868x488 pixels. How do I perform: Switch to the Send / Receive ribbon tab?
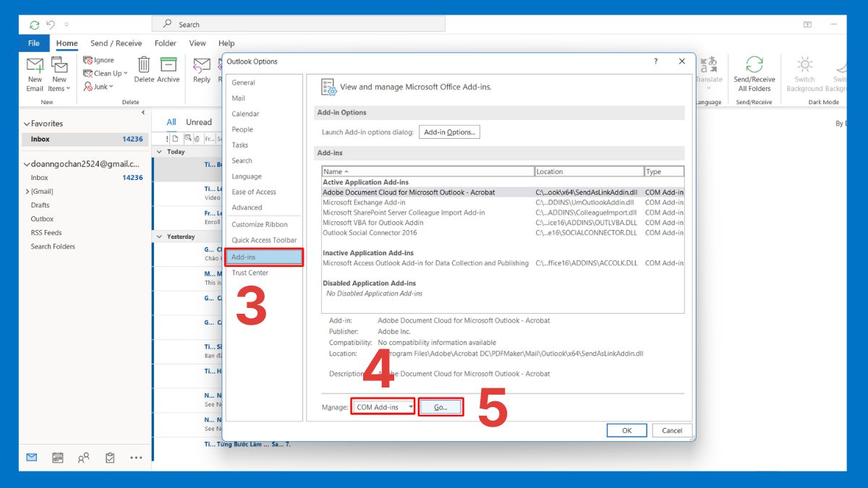pyautogui.click(x=116, y=43)
